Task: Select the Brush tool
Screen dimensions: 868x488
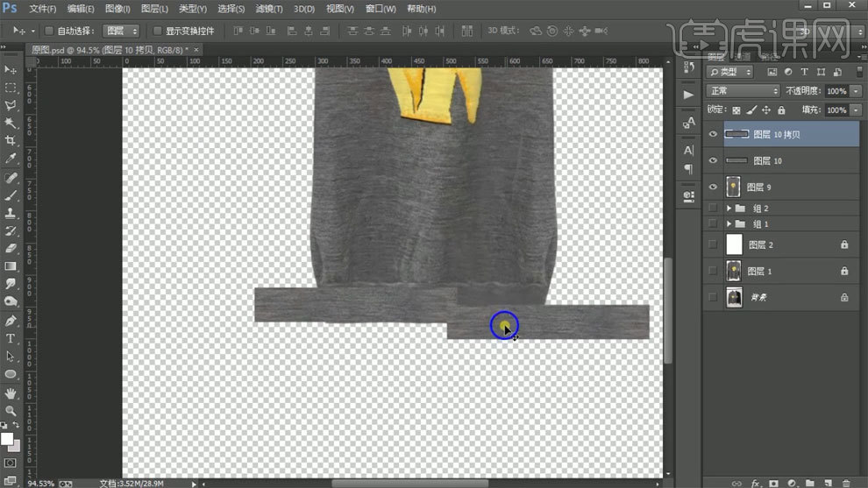Action: pyautogui.click(x=10, y=195)
